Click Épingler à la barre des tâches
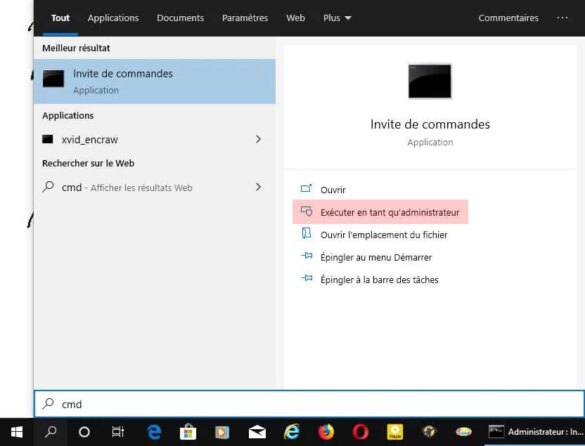 [379, 280]
